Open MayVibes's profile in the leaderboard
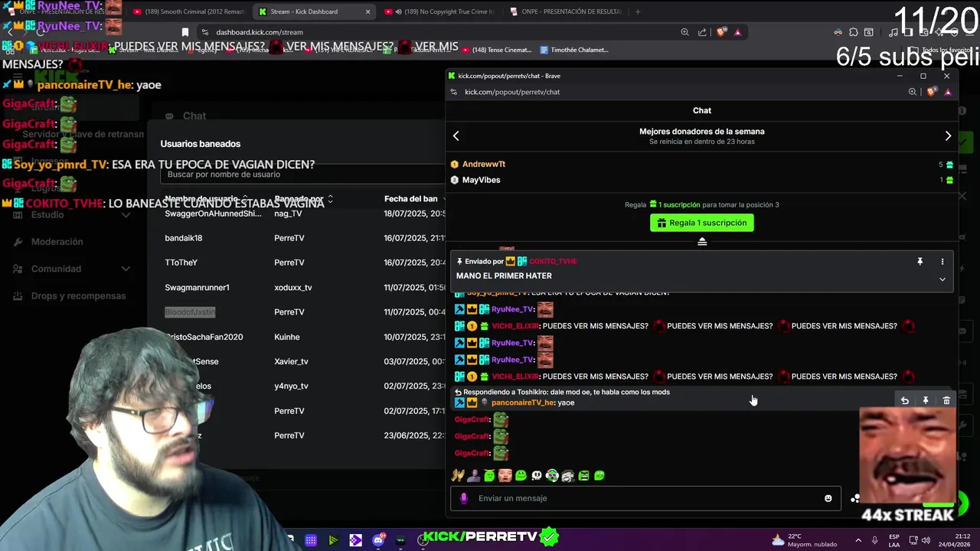Viewport: 980px width, 551px height. coord(482,180)
